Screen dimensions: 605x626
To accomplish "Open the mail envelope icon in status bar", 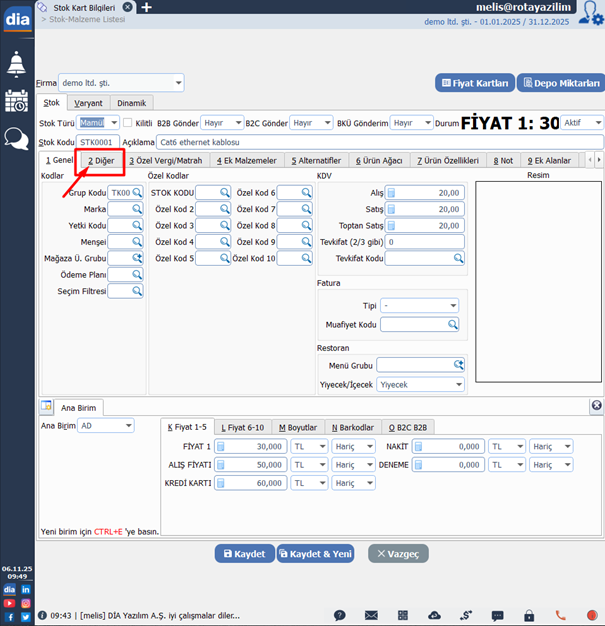I will (372, 615).
